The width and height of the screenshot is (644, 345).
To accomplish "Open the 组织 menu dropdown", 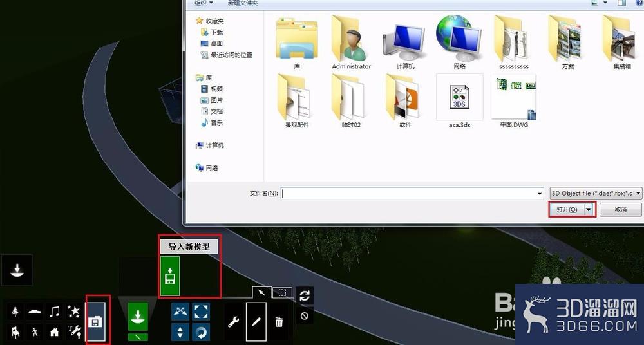I will [x=204, y=3].
